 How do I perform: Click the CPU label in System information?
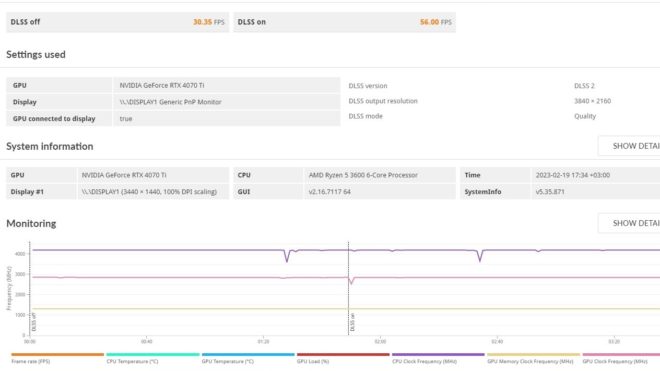pos(244,175)
